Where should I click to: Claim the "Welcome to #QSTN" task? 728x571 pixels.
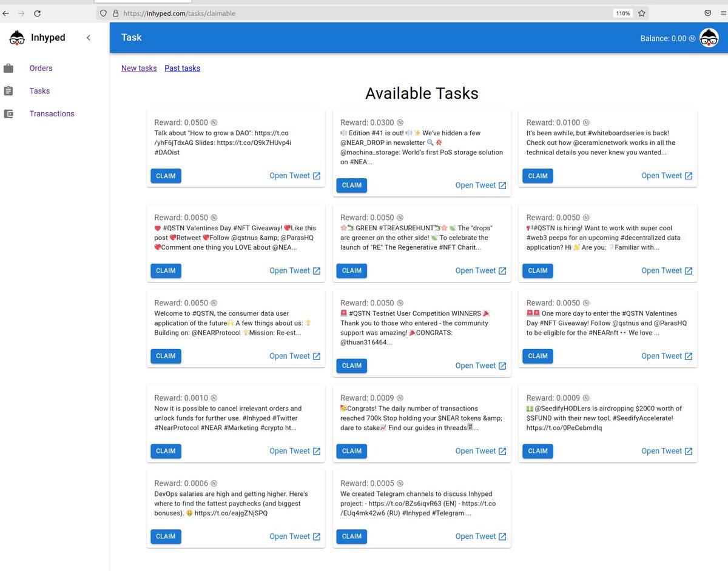(166, 356)
